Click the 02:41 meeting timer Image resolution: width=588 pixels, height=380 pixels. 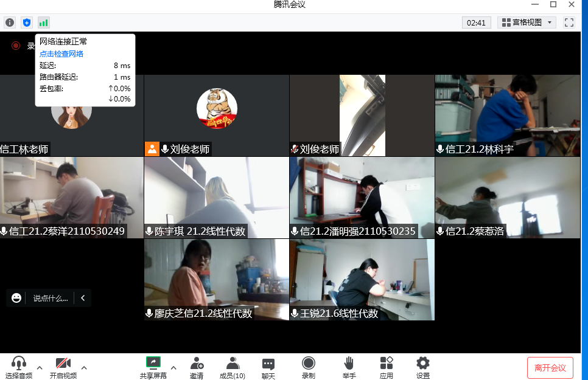pyautogui.click(x=476, y=22)
